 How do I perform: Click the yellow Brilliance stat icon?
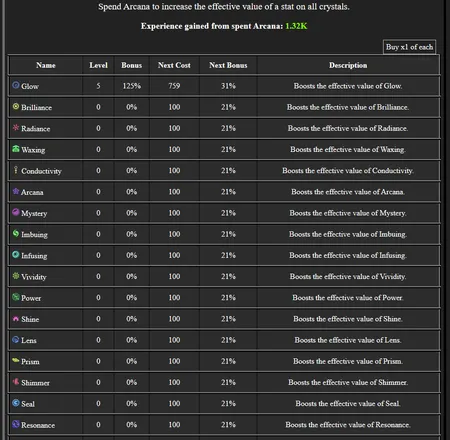[16, 106]
